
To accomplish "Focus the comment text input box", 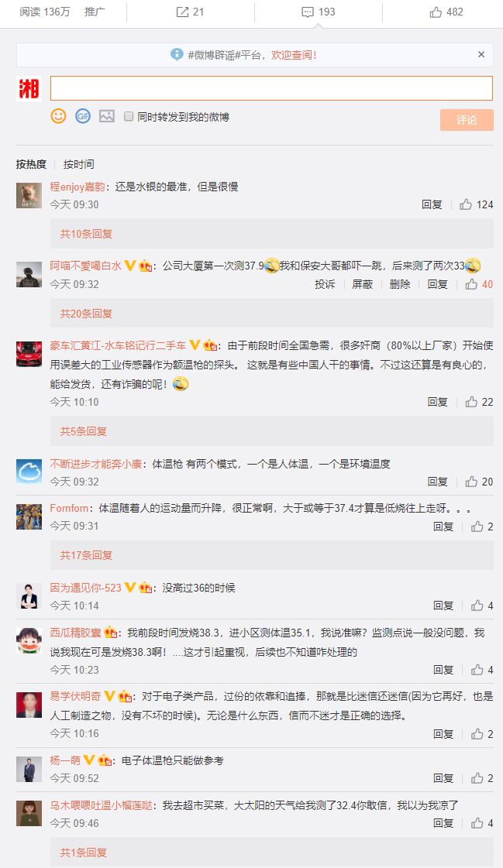I will pyautogui.click(x=271, y=88).
